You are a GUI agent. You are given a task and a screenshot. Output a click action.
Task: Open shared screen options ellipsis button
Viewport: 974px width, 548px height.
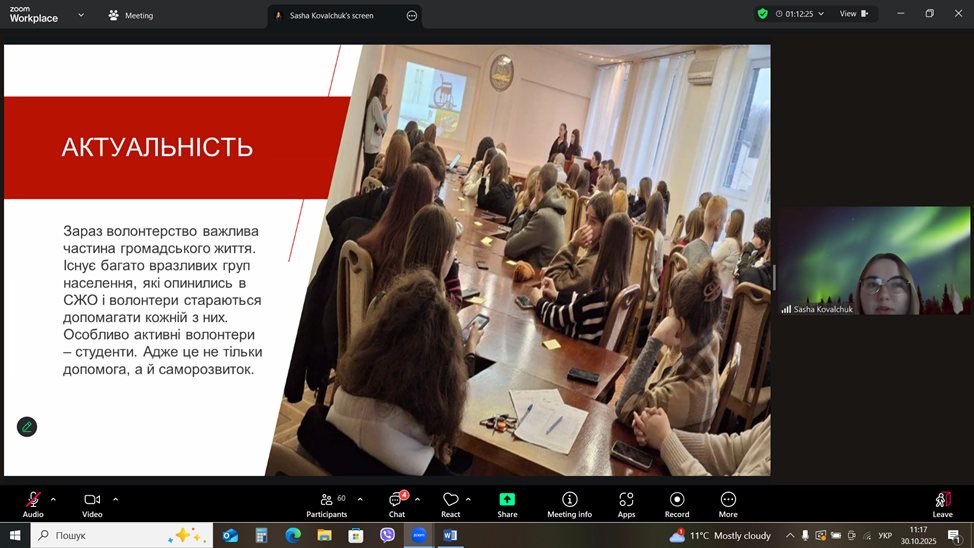click(412, 15)
